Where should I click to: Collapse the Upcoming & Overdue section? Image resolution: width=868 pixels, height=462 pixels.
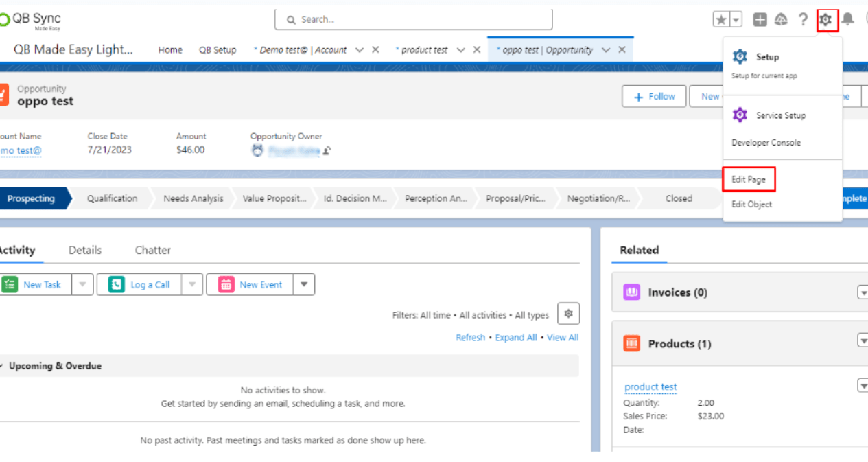(x=2, y=366)
